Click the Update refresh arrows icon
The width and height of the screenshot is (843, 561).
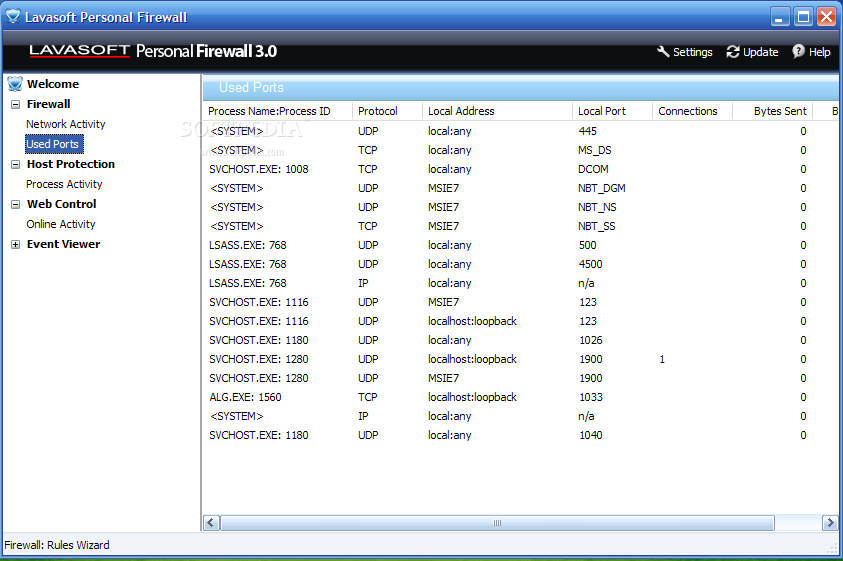733,52
